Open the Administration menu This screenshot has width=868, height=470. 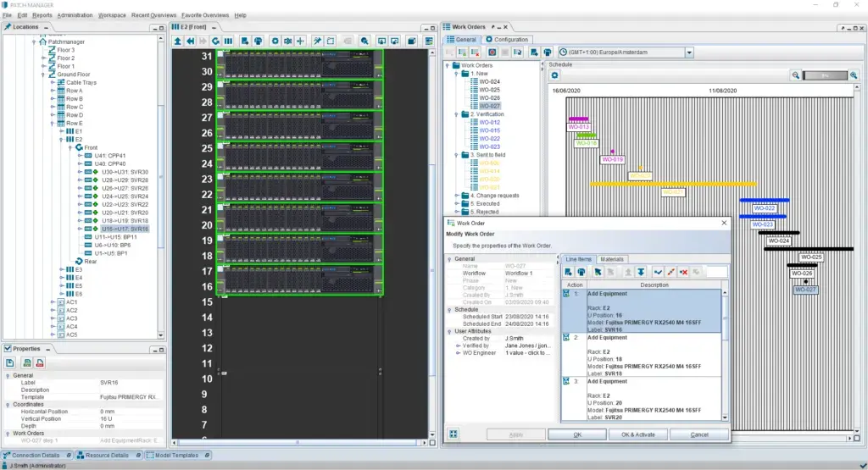[75, 15]
